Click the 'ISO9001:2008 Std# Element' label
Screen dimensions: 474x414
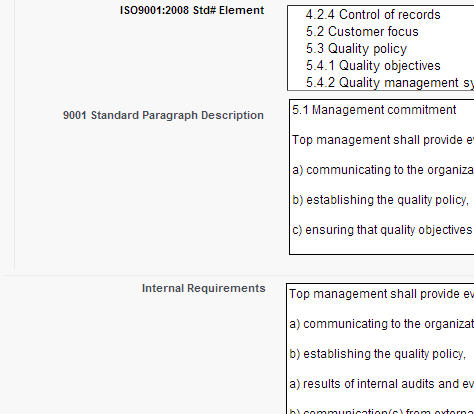192,10
